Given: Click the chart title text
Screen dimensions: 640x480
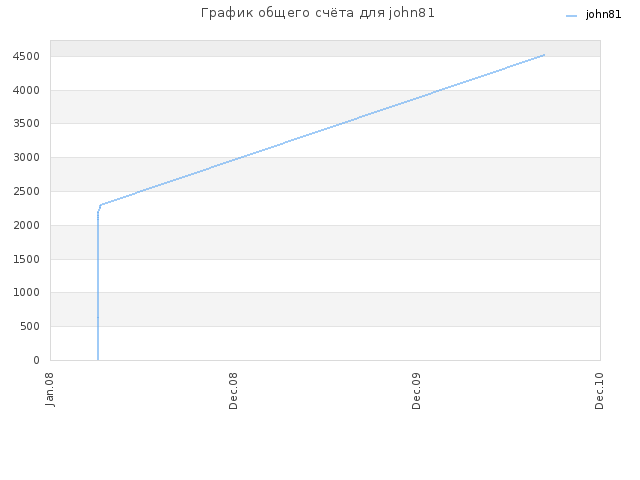Looking at the screenshot, I should tap(318, 13).
